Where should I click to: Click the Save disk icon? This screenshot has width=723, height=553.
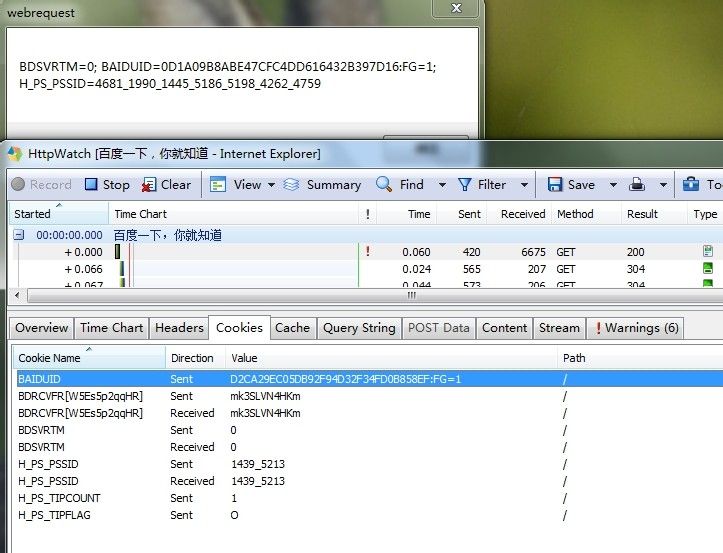coord(555,184)
